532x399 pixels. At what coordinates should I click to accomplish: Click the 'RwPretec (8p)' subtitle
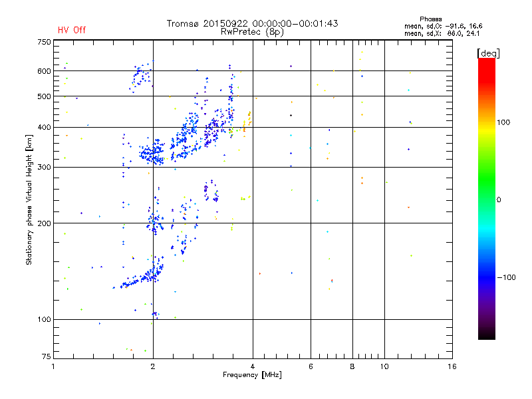pyautogui.click(x=252, y=32)
